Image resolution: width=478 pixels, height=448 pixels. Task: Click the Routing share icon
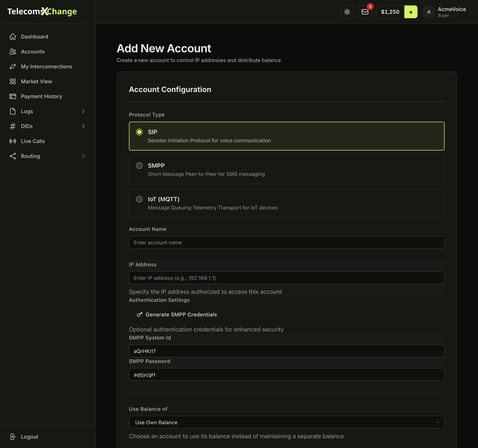[x=13, y=156]
